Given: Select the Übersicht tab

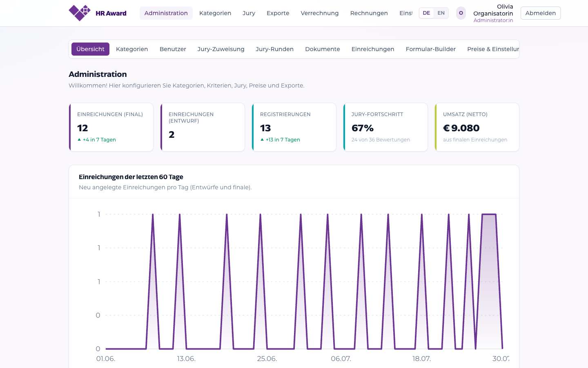Looking at the screenshot, I should [x=90, y=49].
